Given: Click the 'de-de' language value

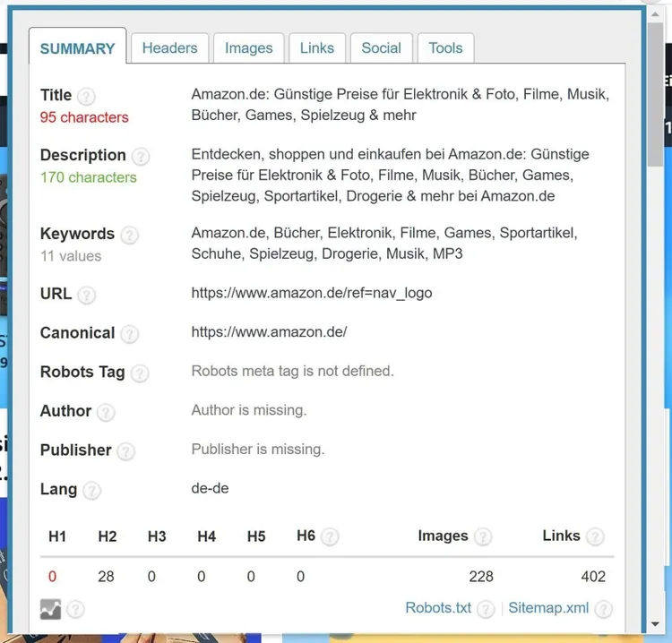Looking at the screenshot, I should pos(210,488).
